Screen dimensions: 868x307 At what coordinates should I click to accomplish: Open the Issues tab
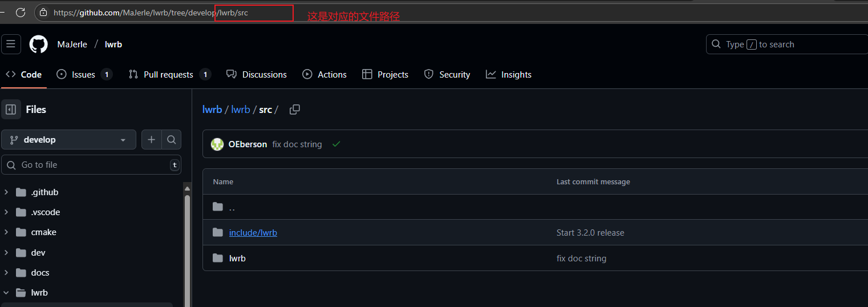(x=84, y=74)
